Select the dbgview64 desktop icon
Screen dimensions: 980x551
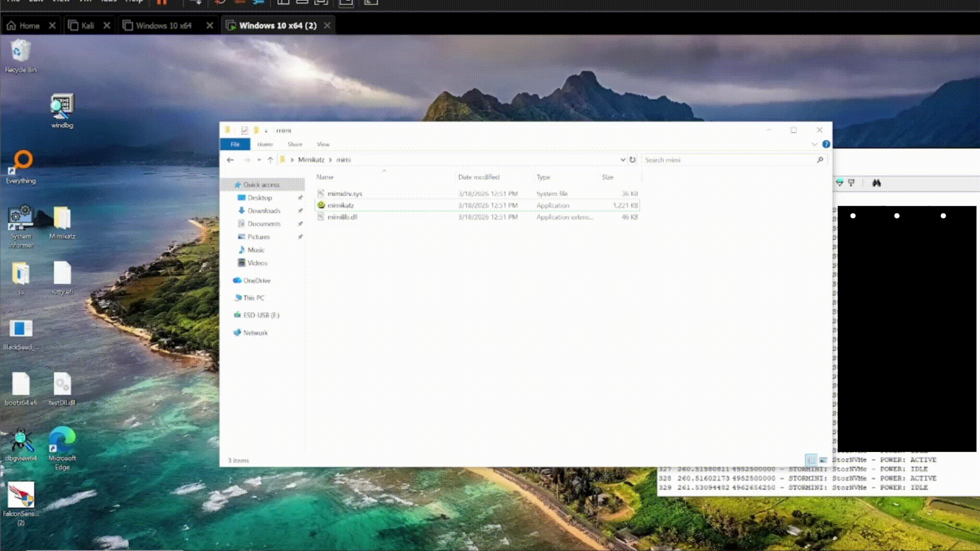21,444
